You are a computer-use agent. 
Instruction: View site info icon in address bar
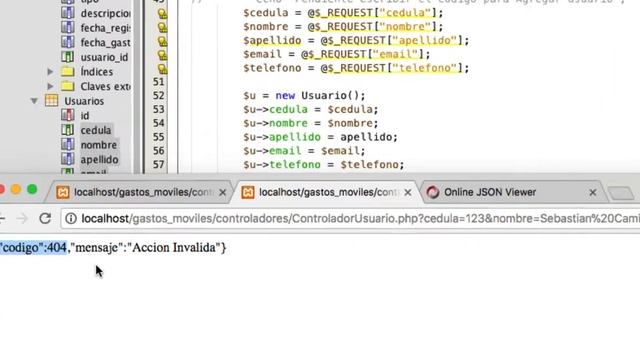click(71, 219)
